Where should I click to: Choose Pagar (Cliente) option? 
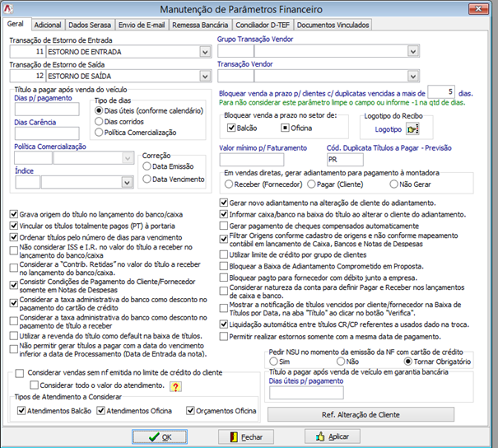click(311, 184)
